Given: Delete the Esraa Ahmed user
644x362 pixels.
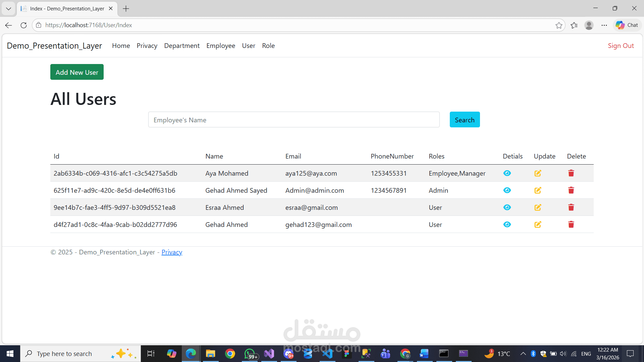Looking at the screenshot, I should click(x=571, y=207).
